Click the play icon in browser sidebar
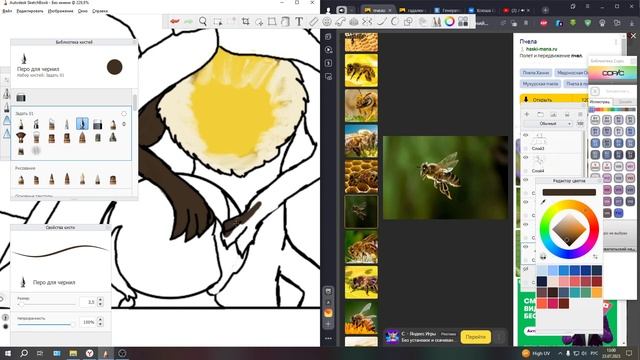This screenshot has height=360, width=640. [329, 50]
